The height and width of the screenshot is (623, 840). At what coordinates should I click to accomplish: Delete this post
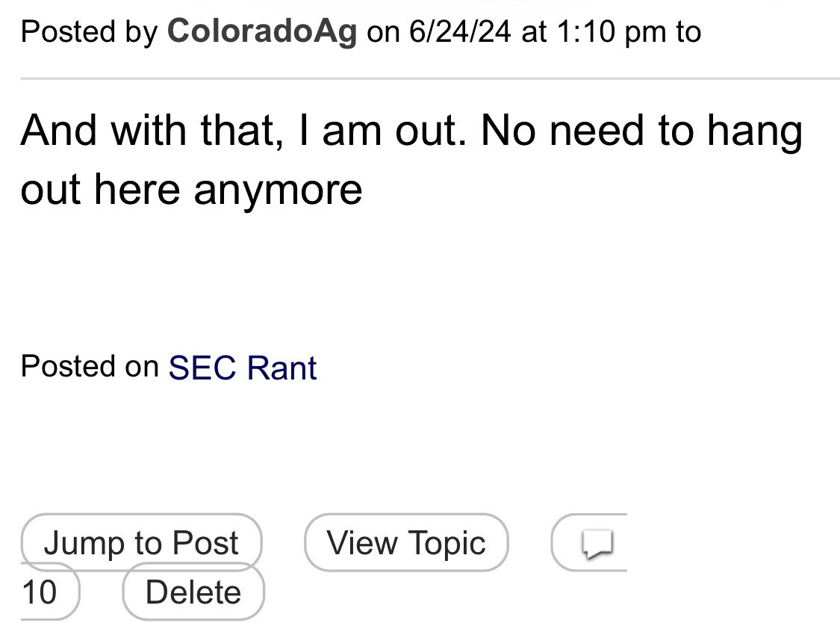tap(193, 592)
